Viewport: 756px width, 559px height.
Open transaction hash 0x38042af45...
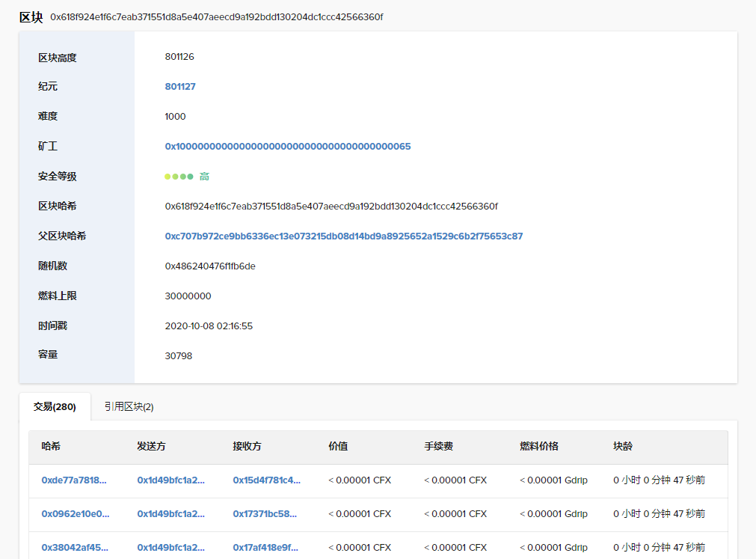tap(74, 547)
